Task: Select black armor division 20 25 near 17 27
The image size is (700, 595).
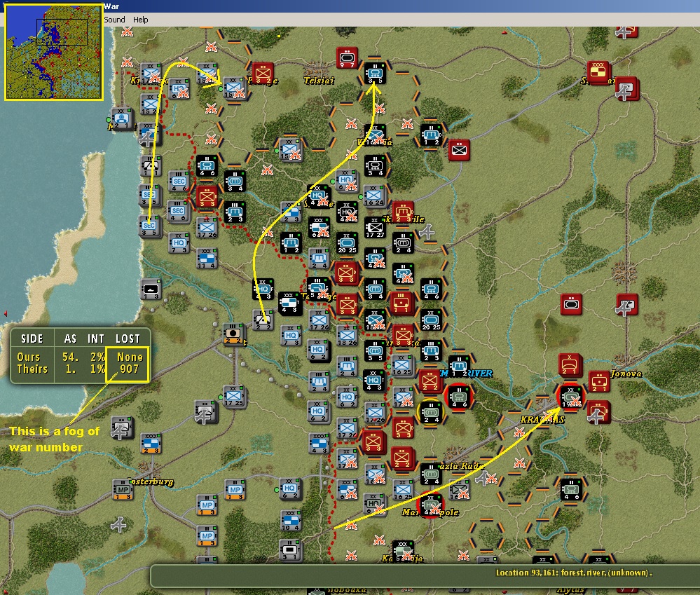Action: pyautogui.click(x=347, y=243)
